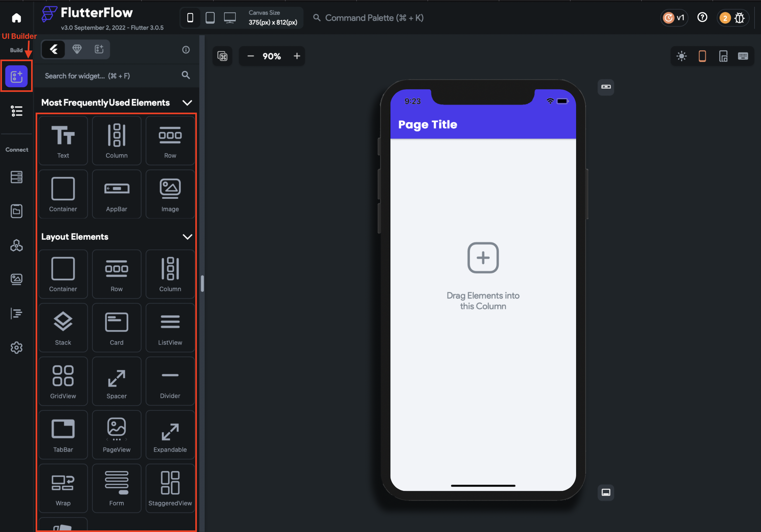Switch to the diamond components tab
The height and width of the screenshot is (532, 761).
pyautogui.click(x=77, y=50)
